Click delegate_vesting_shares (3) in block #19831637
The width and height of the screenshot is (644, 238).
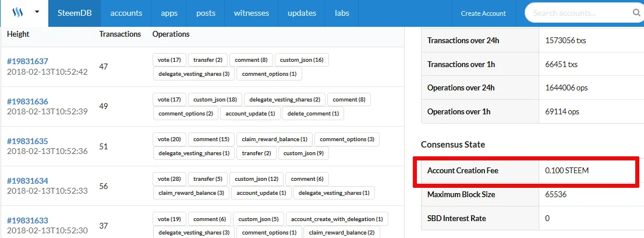coord(194,73)
